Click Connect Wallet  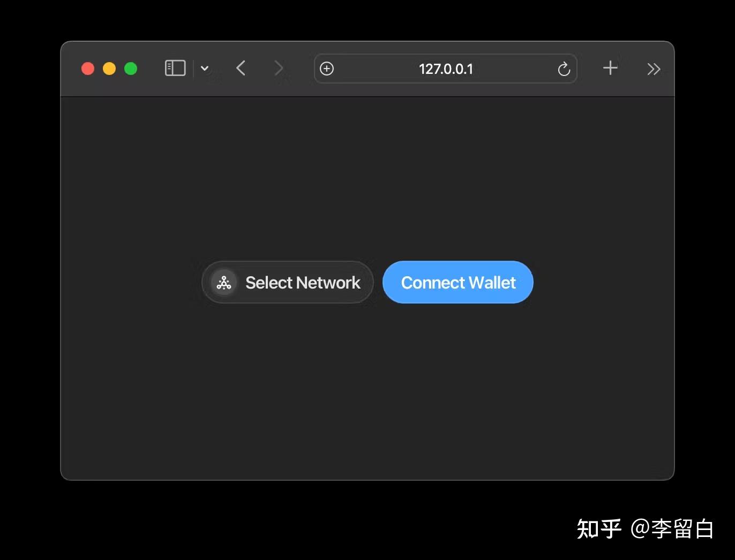point(457,282)
